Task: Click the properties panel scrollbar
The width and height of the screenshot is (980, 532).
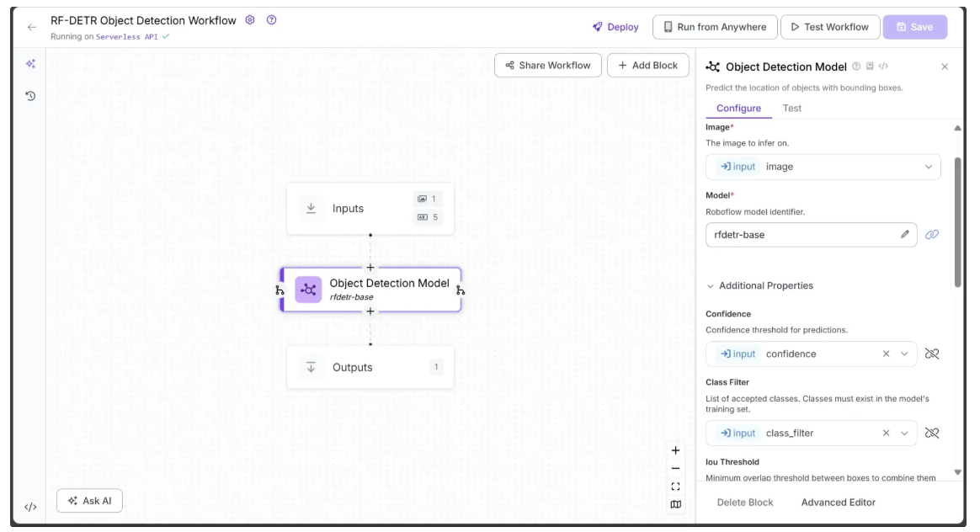Action: click(957, 219)
